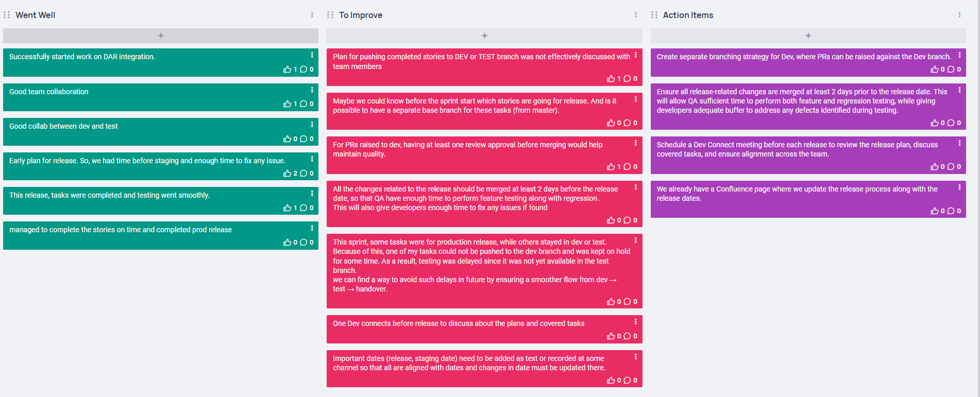Open menu for 'Good collab between dev and test' card
The height and width of the screenshot is (397, 980).
[x=312, y=125]
